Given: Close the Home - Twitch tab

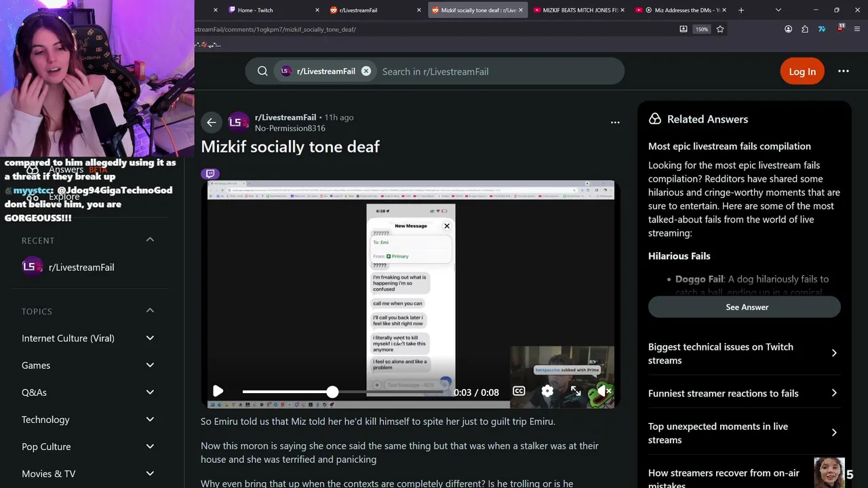Looking at the screenshot, I should click(317, 10).
